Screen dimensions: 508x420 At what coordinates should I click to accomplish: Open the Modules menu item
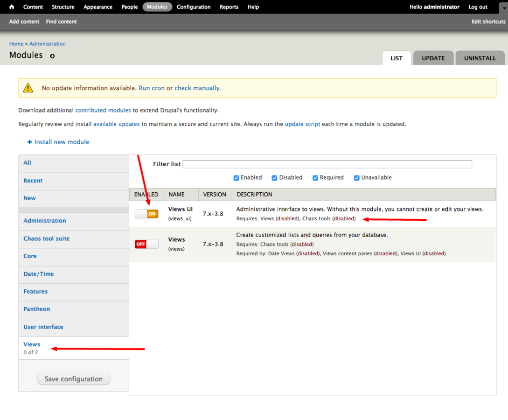157,7
